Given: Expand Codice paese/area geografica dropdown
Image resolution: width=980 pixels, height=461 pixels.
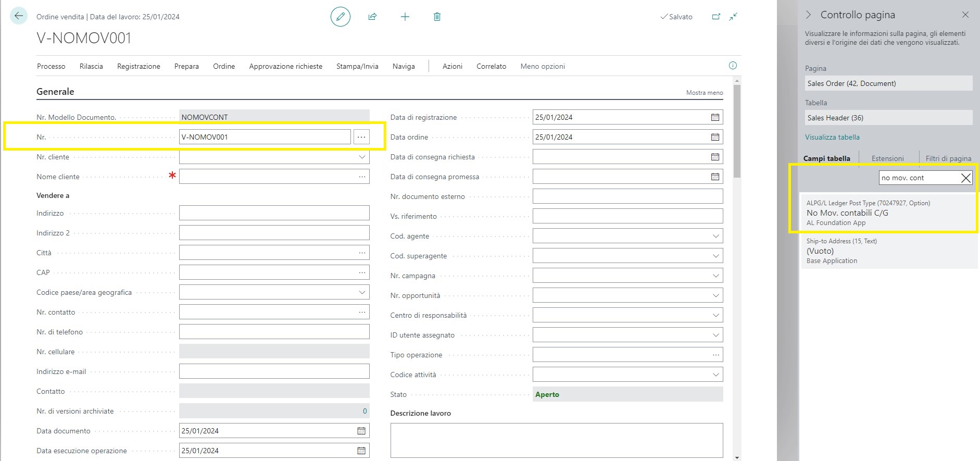Looking at the screenshot, I should 362,292.
